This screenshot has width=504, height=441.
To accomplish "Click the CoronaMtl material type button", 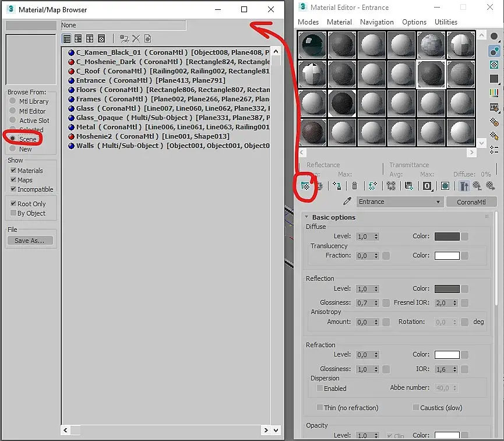I will click(x=471, y=202).
